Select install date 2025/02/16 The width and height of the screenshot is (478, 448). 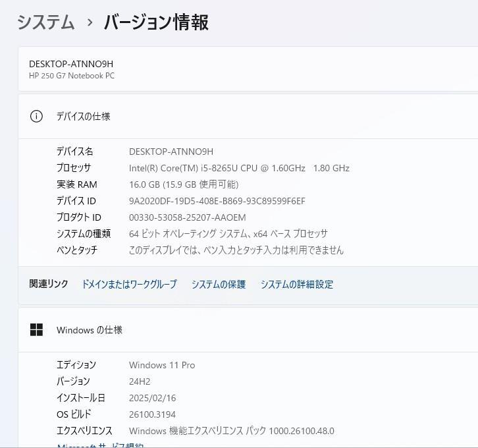tap(153, 398)
